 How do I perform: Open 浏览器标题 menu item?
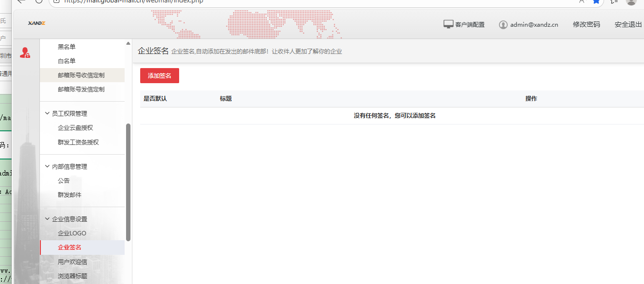pyautogui.click(x=73, y=276)
